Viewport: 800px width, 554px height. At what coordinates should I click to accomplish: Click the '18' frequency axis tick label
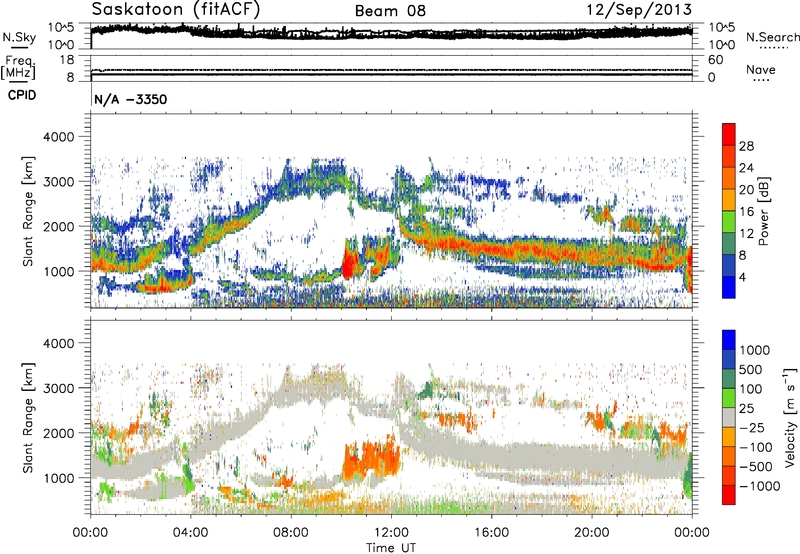(x=67, y=60)
